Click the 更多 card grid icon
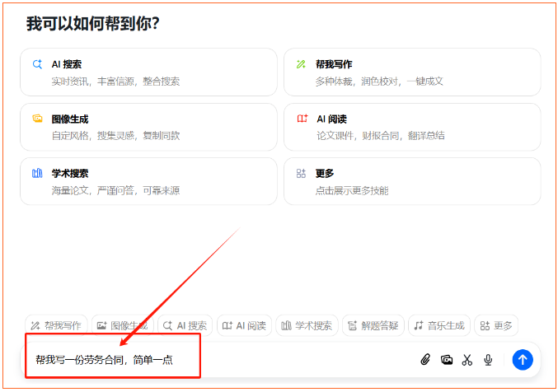 301,173
